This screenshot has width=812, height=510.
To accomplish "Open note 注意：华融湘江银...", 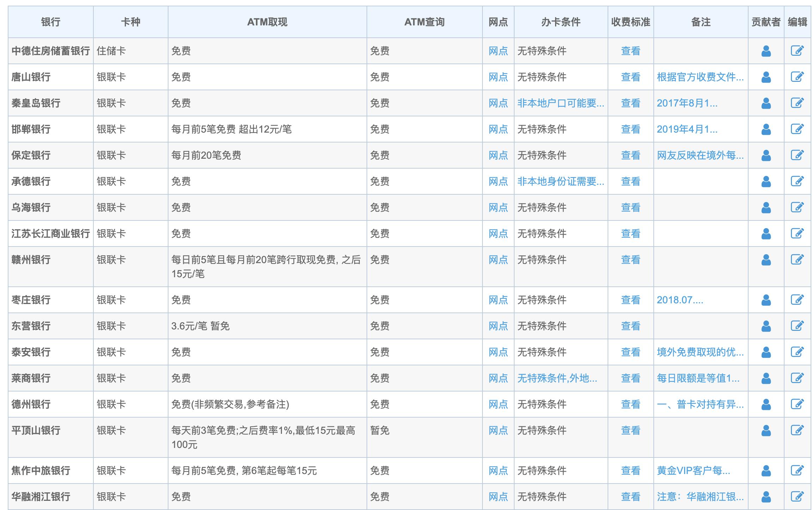I will coord(700,497).
